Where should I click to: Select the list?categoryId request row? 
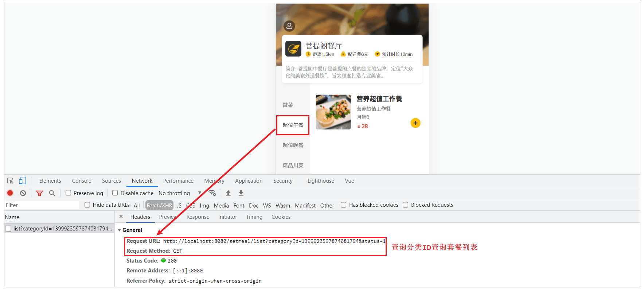point(59,229)
